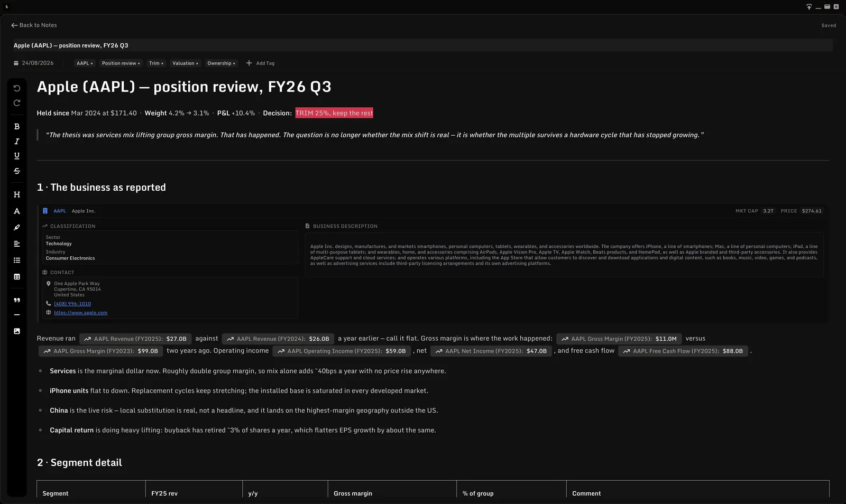Click the bold 'China' bullet text
Screen dimensions: 846x504
[59, 410]
